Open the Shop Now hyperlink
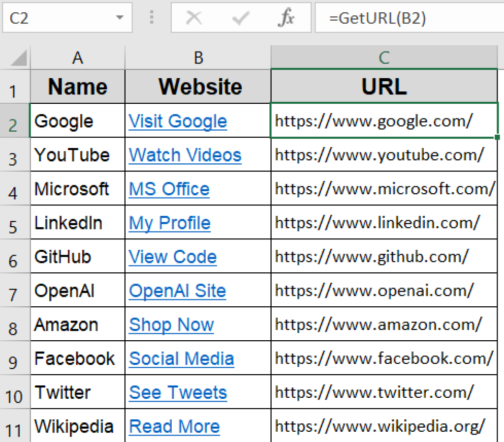Screen dimensions: 504x442 pyautogui.click(x=171, y=324)
